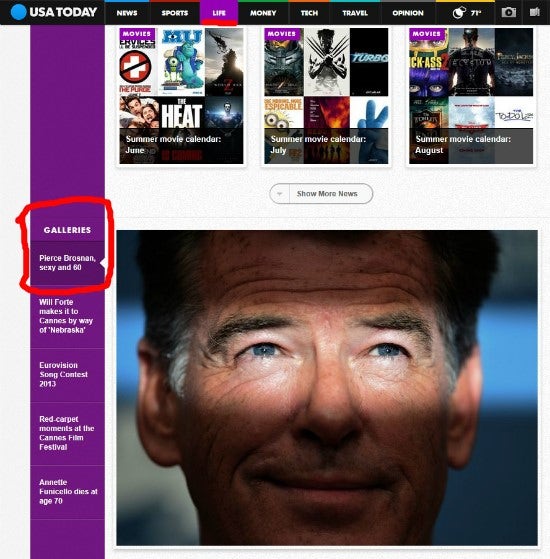Open the MONEY section

pos(263,13)
